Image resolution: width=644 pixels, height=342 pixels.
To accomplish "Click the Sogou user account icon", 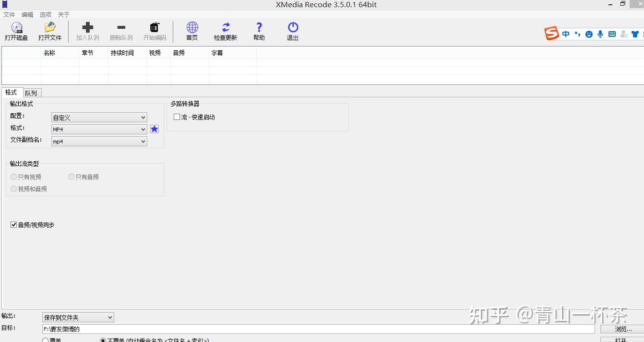I will (624, 34).
